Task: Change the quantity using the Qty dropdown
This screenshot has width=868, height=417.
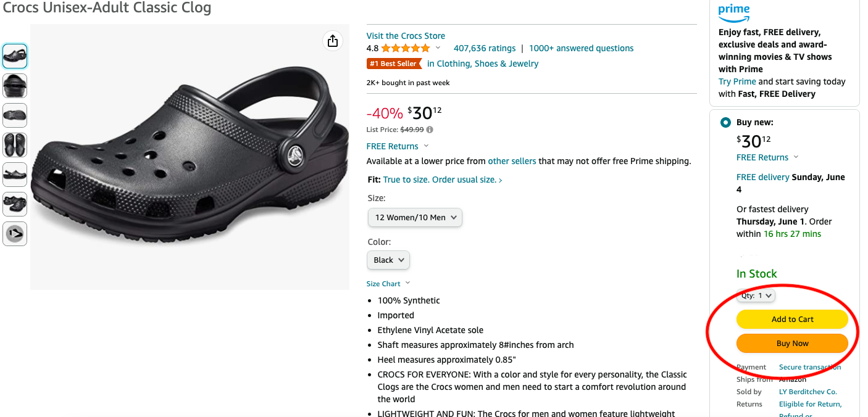Action: [755, 295]
